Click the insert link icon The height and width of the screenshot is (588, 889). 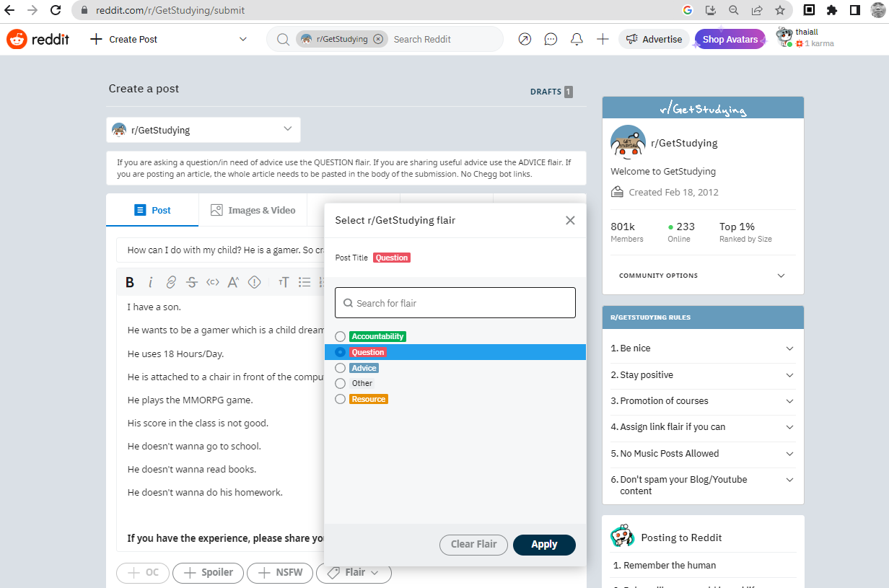171,282
